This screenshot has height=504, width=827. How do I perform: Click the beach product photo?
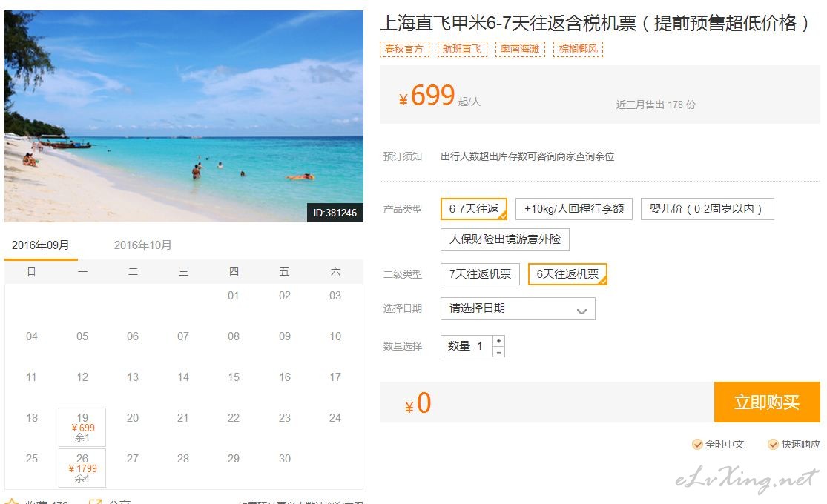point(183,116)
